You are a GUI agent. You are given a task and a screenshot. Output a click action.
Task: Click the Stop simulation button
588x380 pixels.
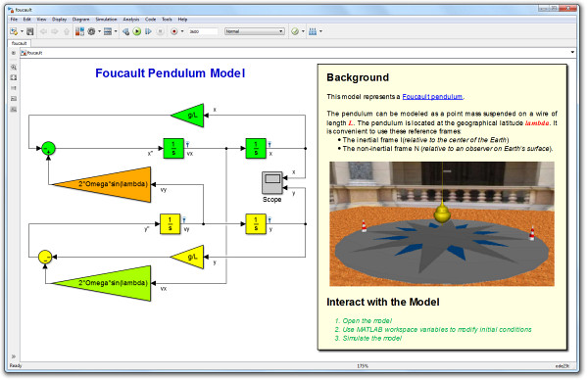point(160,31)
